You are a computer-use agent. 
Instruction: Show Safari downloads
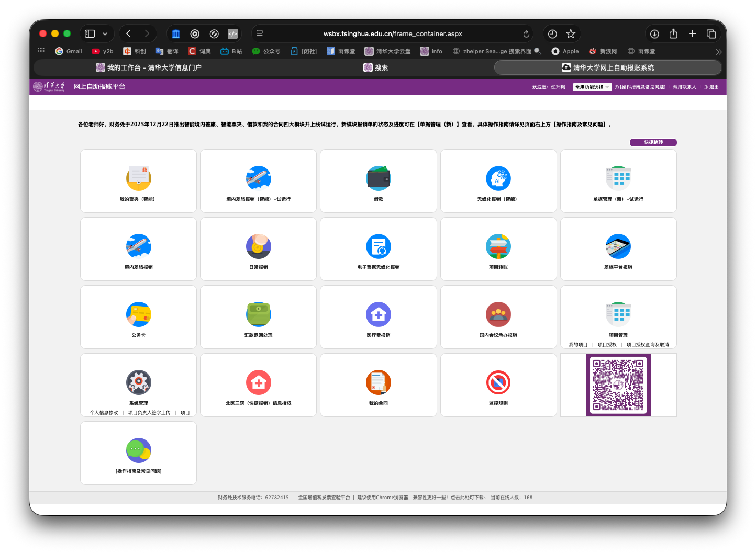[x=654, y=33]
